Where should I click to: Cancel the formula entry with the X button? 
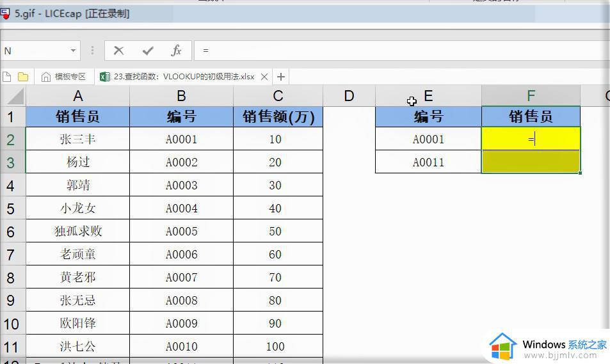click(x=118, y=51)
